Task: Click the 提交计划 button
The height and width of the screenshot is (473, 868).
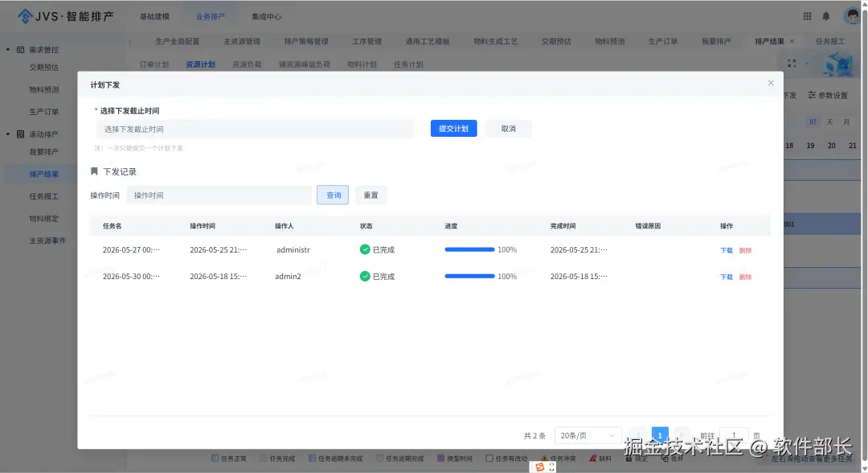Action: 453,129
